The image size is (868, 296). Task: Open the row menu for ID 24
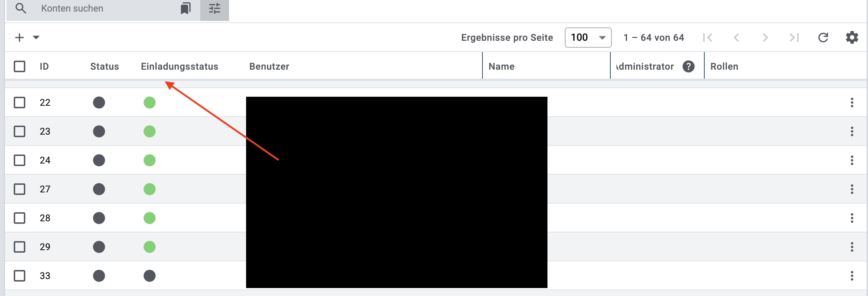coord(852,160)
